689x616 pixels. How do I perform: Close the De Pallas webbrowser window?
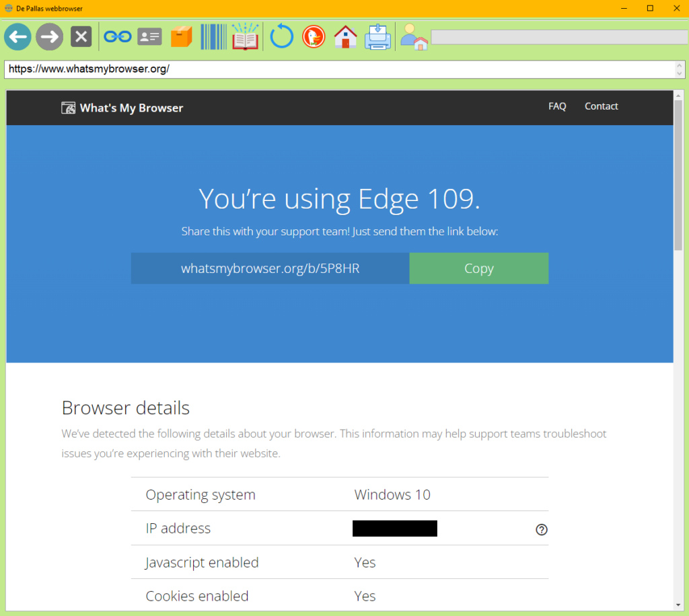(676, 8)
